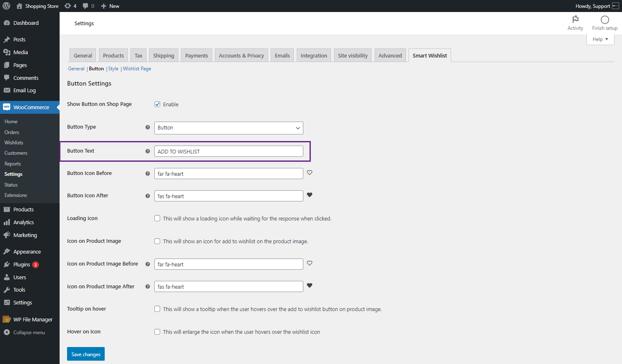Switch to the General settings tab

pyautogui.click(x=83, y=55)
